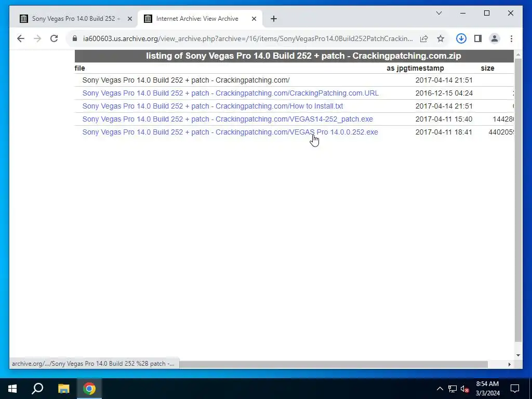
Task: Click the browser forward arrow
Action: (x=37, y=38)
